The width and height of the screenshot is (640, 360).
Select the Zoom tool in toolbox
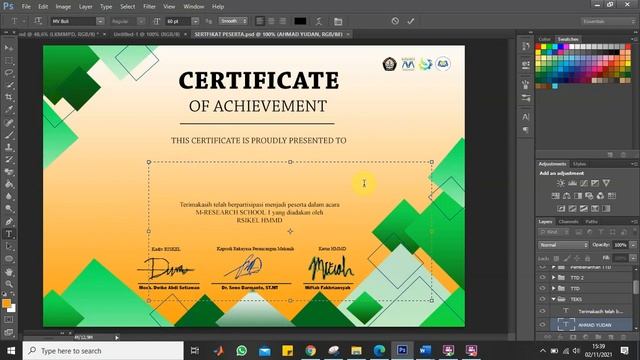point(9,284)
